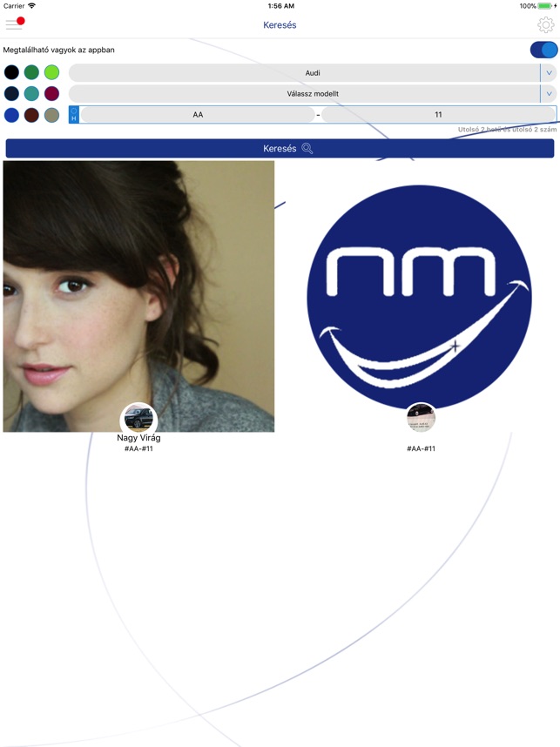Expand the brand dropdown chevron arrow
The image size is (560, 747).
coord(549,73)
